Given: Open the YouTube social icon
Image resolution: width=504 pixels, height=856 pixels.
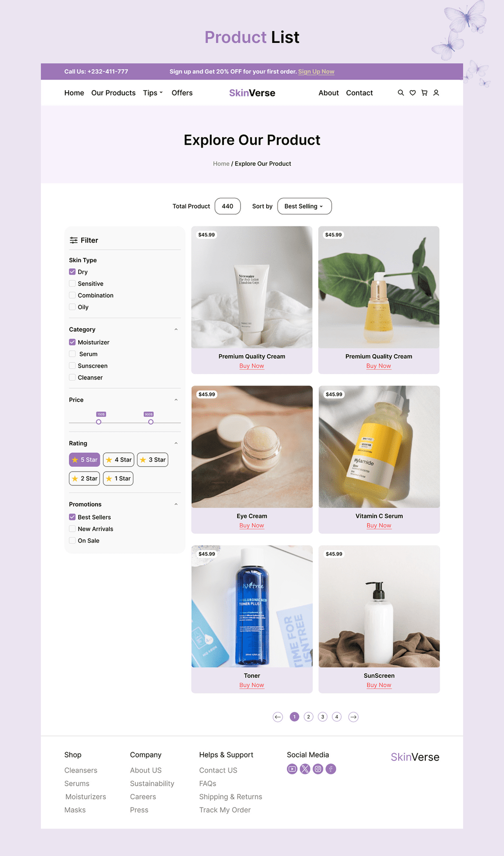Looking at the screenshot, I should click(292, 769).
